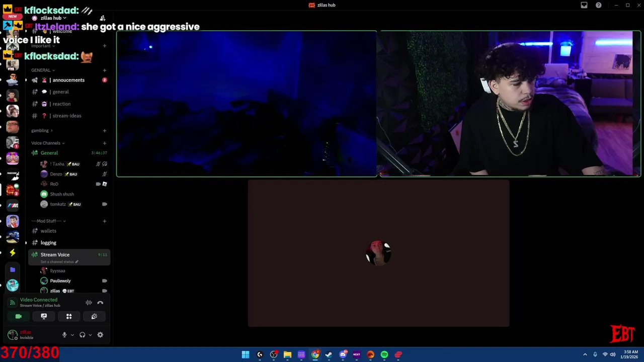Open Google Chrome from the taskbar
The image size is (644, 362).
pos(315,354)
